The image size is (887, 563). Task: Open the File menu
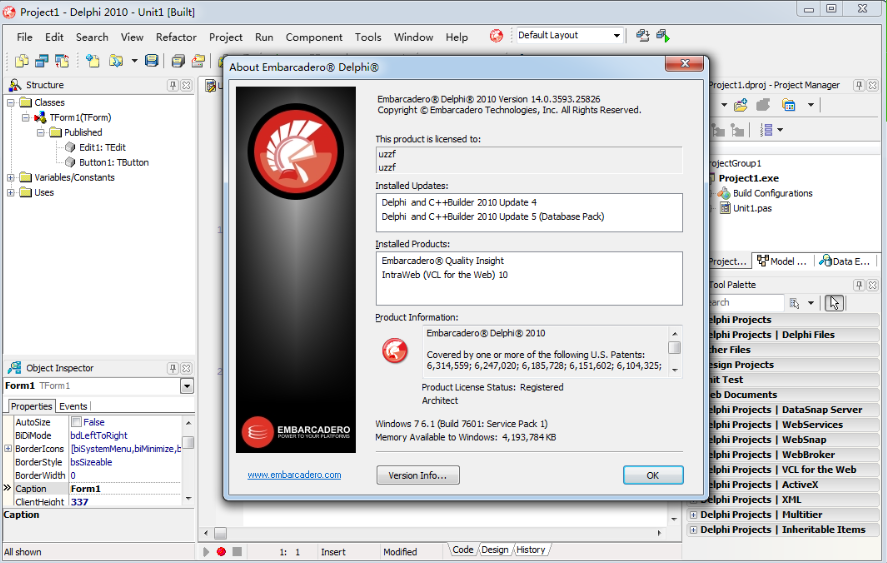[x=24, y=37]
